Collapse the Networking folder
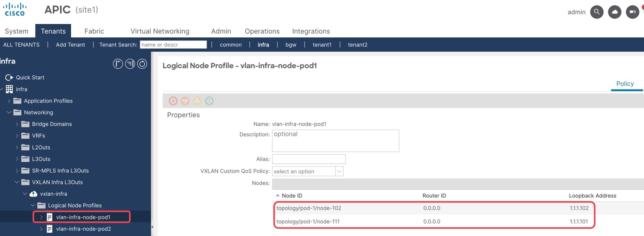 (9, 113)
